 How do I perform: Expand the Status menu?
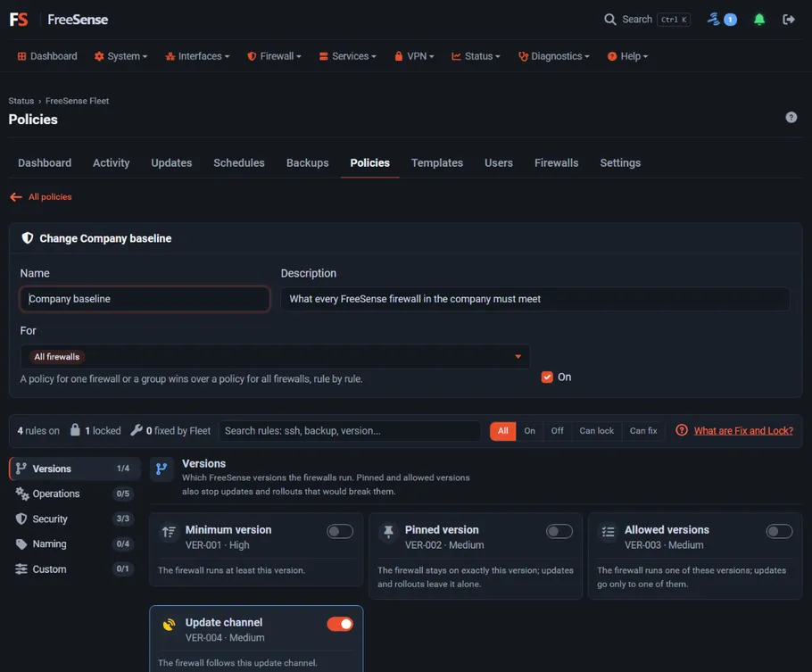(476, 56)
